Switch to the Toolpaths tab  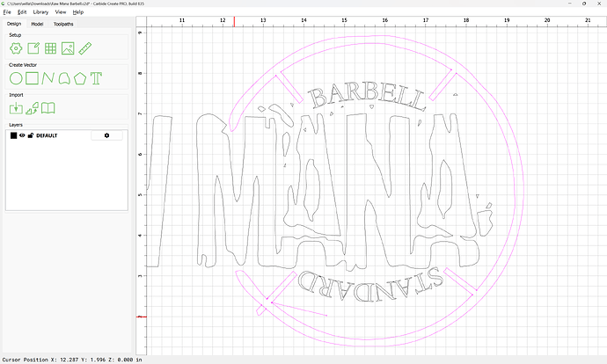tap(63, 24)
